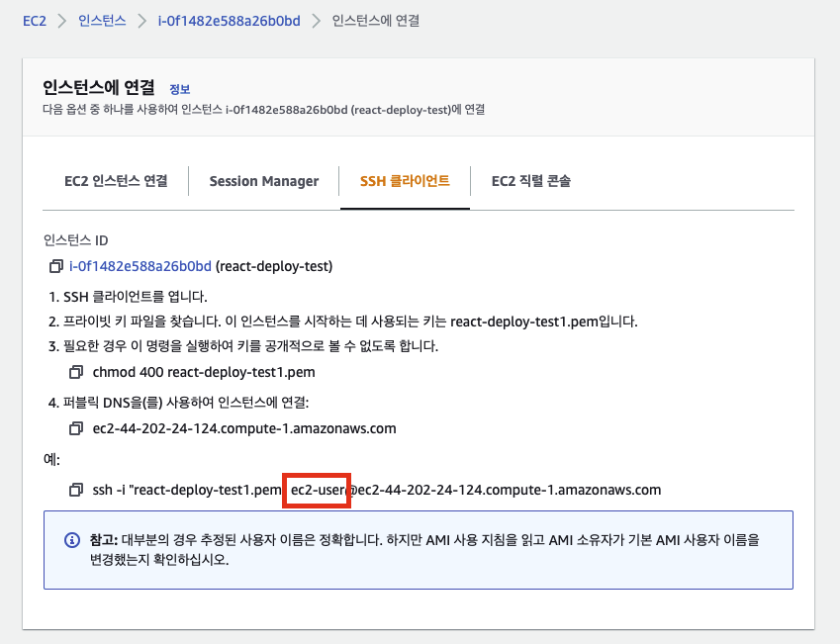Click the 인스턴스 ID label

pos(75,240)
